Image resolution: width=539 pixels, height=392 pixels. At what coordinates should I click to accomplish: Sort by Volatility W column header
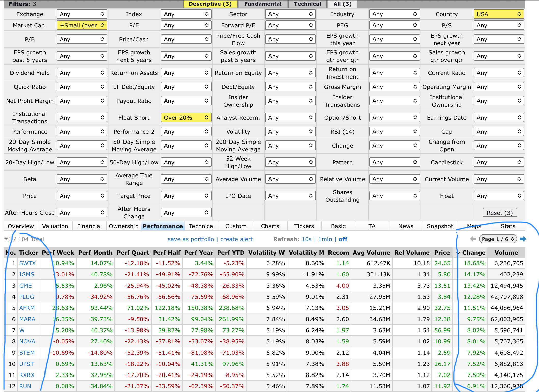click(x=266, y=253)
